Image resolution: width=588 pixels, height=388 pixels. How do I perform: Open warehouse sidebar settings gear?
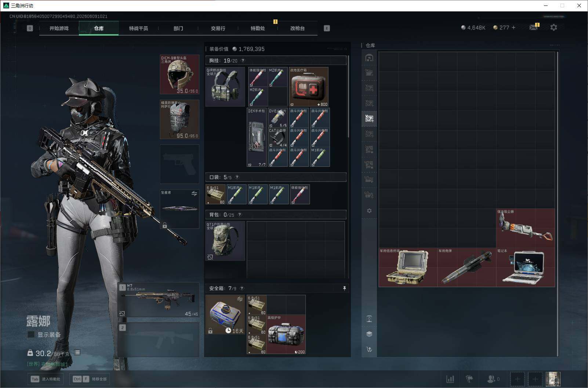point(369,211)
